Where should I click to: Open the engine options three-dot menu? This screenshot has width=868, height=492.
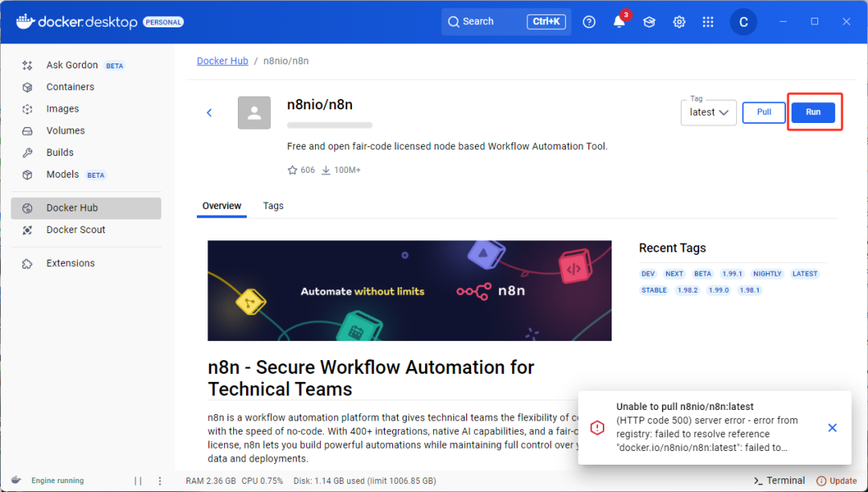[160, 481]
